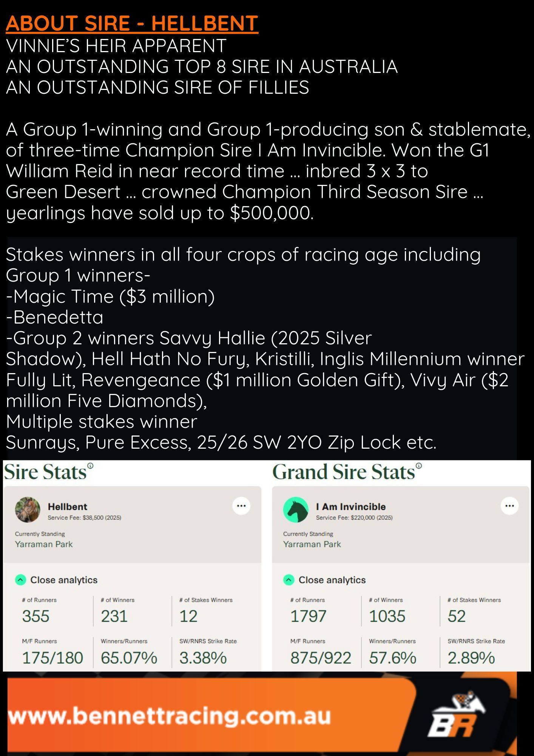Click Hellbent's $38,500 service fee text
The image size is (534, 756).
tap(84, 517)
